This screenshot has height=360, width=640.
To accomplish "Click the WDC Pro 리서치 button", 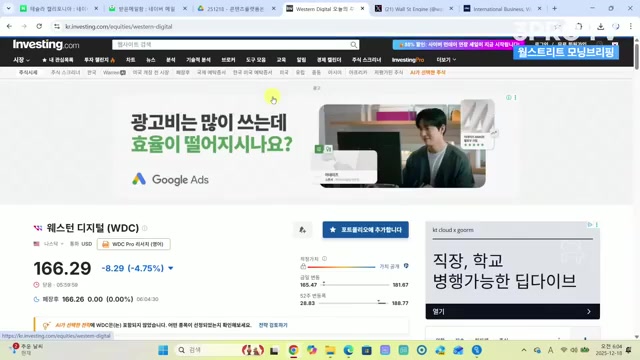I will [134, 244].
